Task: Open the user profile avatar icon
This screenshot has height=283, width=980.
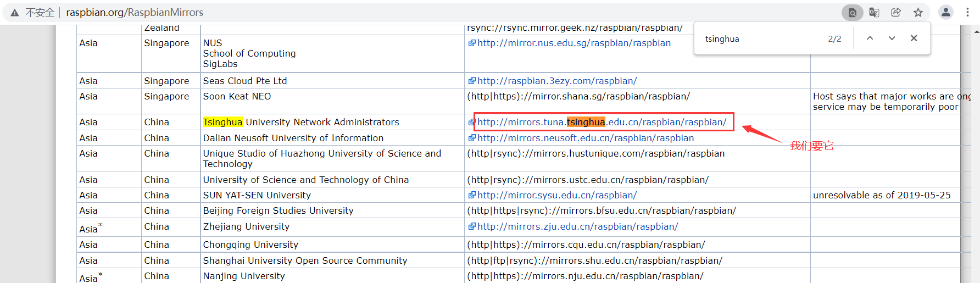Action: click(945, 12)
